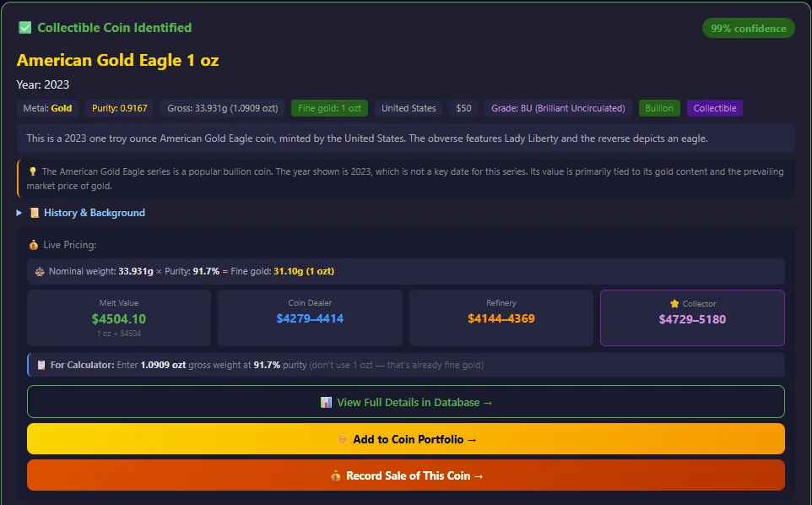Click the Year: 2023 text
The width and height of the screenshot is (812, 505).
click(x=42, y=84)
